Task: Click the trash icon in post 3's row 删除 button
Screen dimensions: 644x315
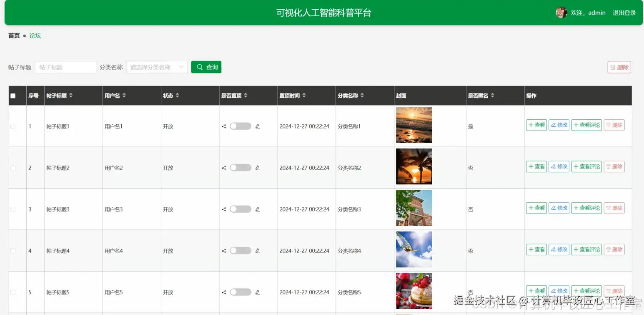Action: 609,208
